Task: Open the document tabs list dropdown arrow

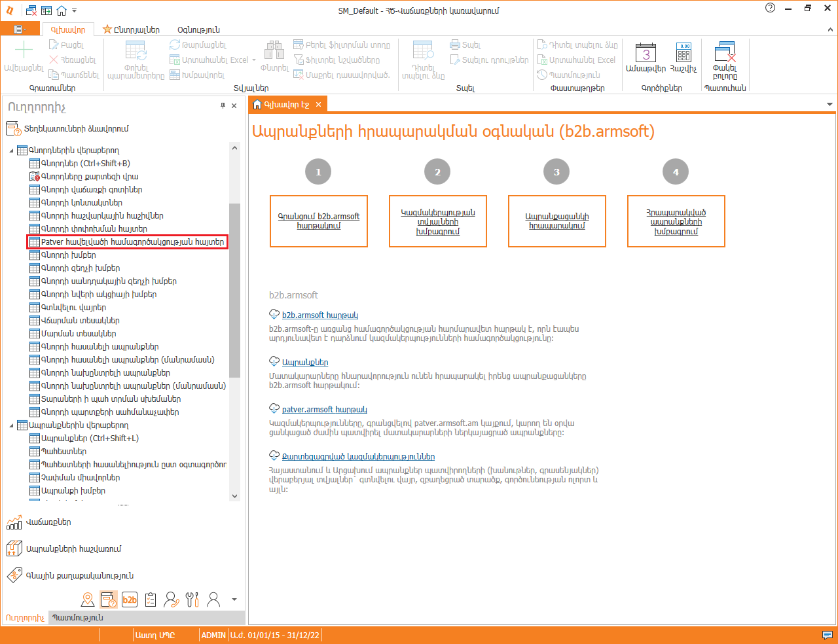Action: [x=829, y=104]
